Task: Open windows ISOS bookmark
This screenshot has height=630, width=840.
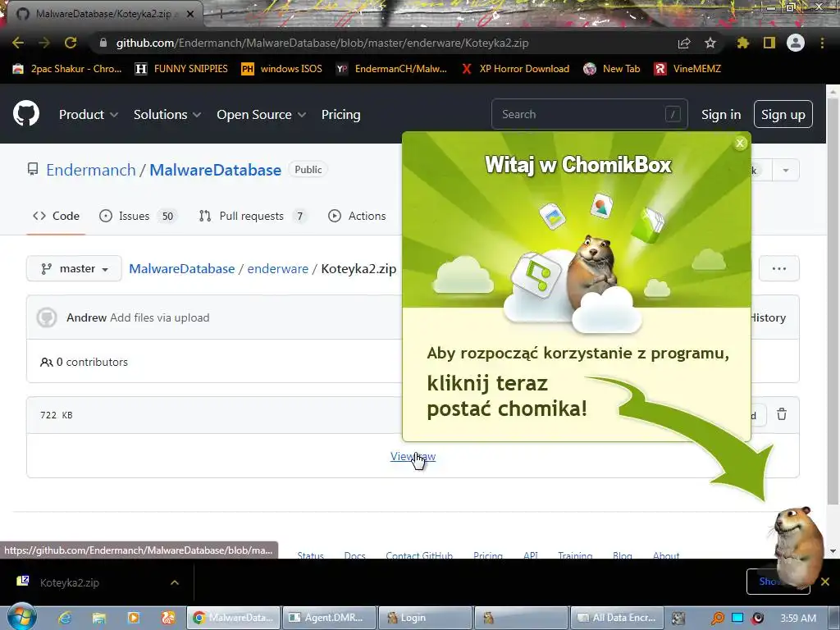Action: click(282, 69)
